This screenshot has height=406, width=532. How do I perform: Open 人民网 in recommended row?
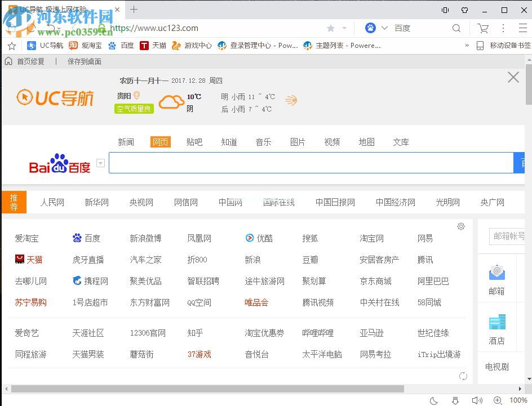(52, 202)
